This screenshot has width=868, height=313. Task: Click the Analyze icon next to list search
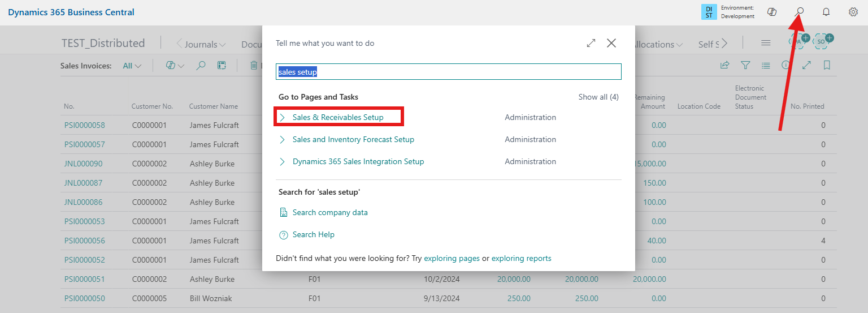(x=222, y=66)
